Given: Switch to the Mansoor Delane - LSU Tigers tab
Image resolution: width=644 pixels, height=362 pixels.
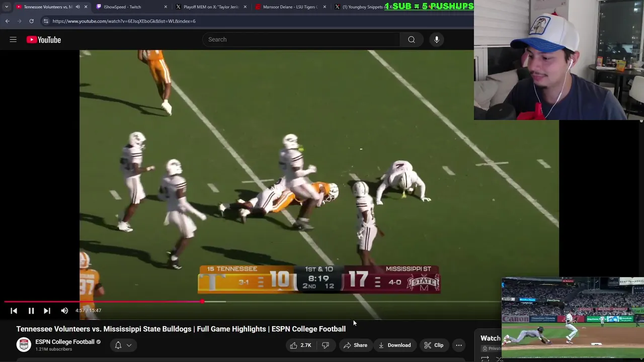Looking at the screenshot, I should point(290,7).
